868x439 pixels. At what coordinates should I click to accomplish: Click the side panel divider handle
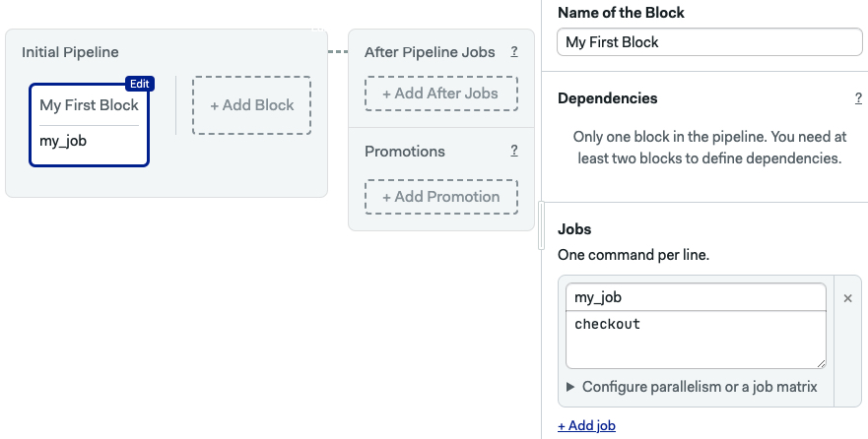(542, 225)
